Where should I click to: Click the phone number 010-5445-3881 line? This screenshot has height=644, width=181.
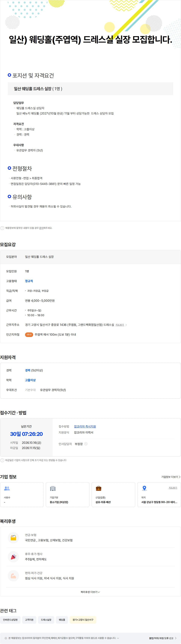tap(46, 184)
